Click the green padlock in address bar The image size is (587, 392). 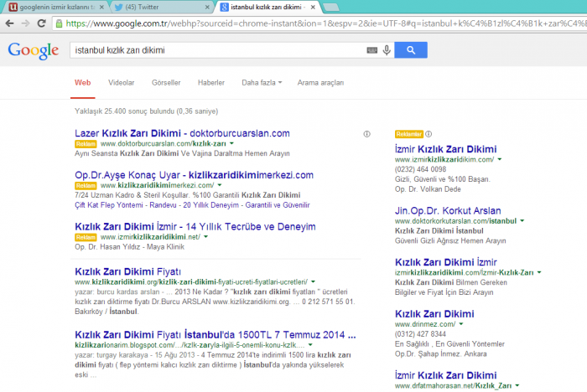point(59,23)
